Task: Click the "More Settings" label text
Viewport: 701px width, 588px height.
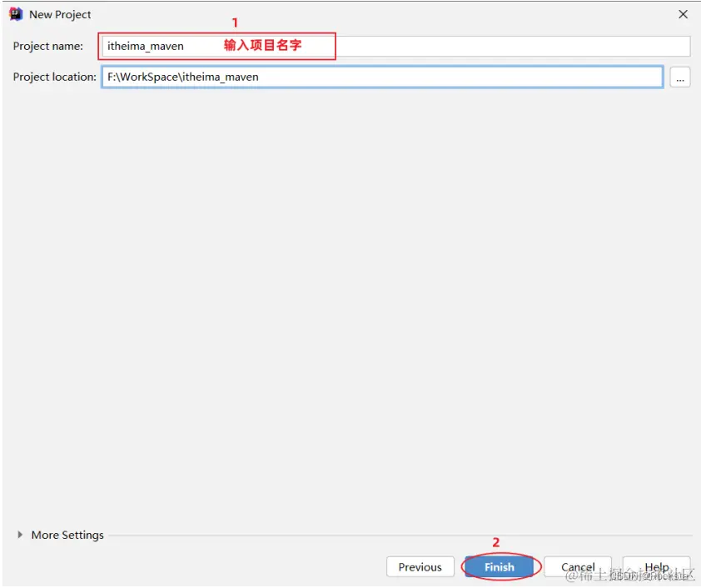Action: (67, 535)
